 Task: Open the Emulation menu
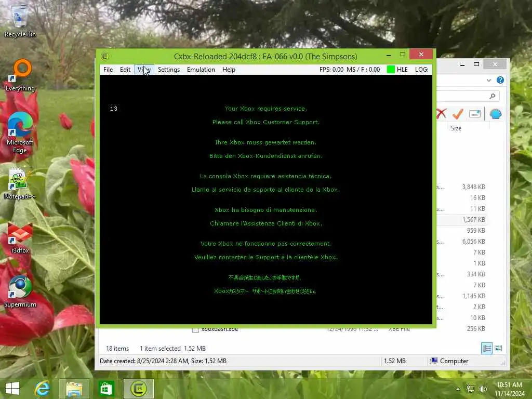(x=201, y=70)
